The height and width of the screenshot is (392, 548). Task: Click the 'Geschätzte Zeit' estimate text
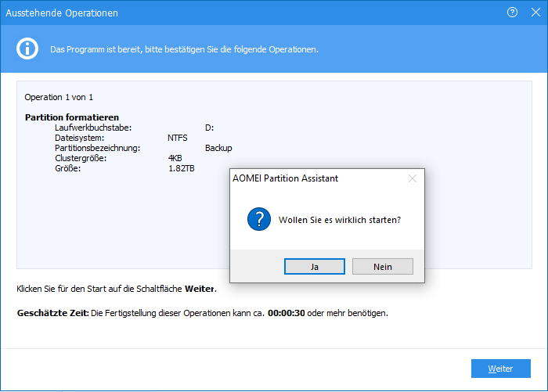(202, 313)
